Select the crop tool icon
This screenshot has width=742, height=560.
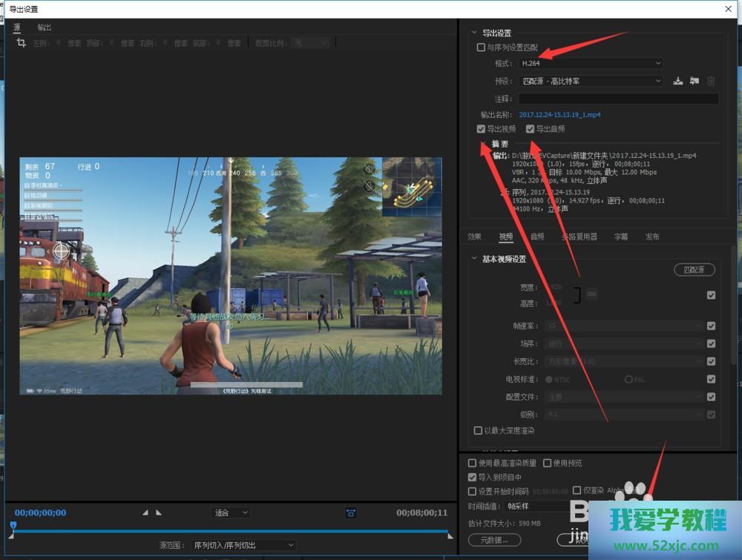coord(21,43)
